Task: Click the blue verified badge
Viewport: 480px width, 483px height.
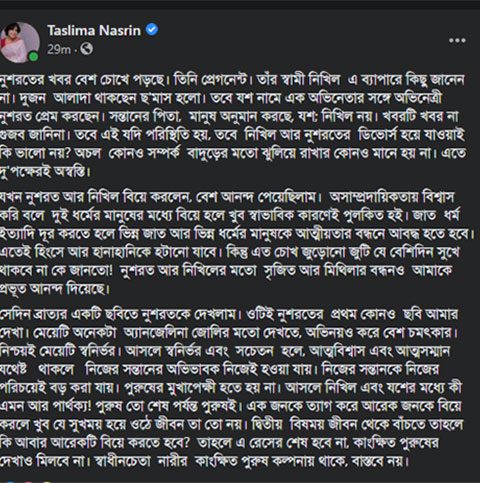Action: [152, 30]
